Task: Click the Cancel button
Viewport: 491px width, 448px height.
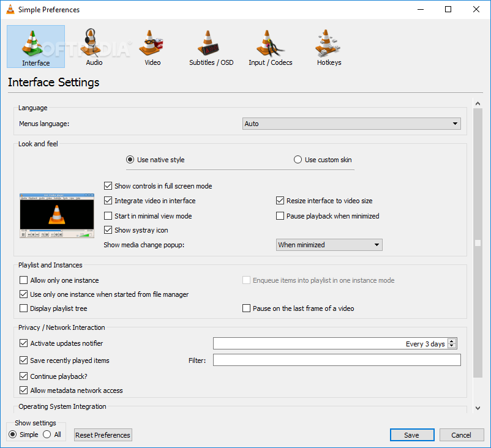Action: [461, 435]
